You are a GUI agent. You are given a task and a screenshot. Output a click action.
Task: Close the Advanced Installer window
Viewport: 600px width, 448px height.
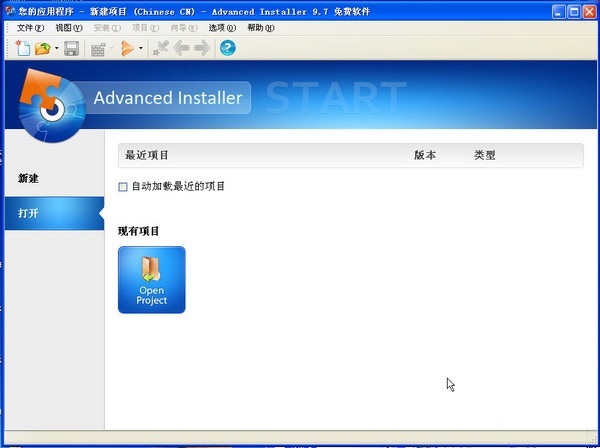pos(589,12)
